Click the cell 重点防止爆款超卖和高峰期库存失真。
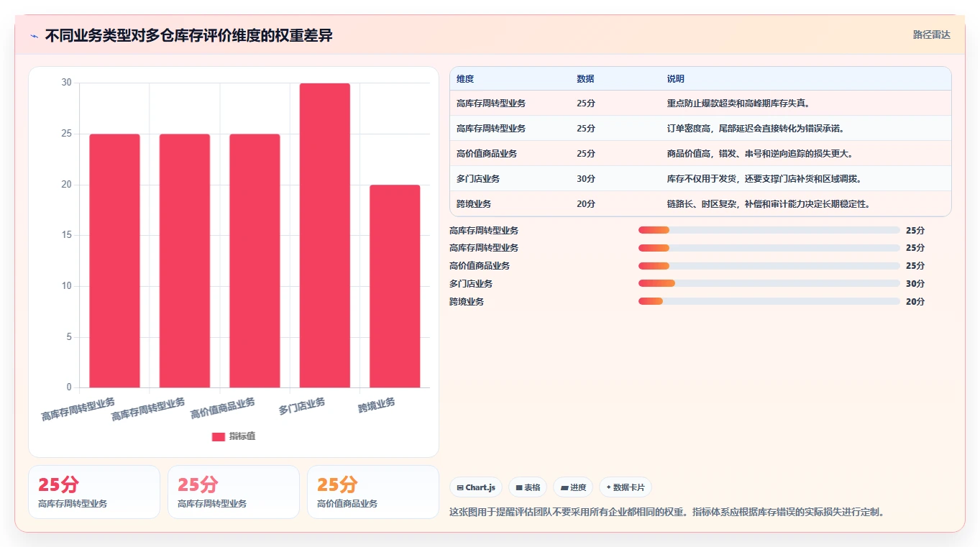Viewport: 980px width, 547px height. point(739,104)
